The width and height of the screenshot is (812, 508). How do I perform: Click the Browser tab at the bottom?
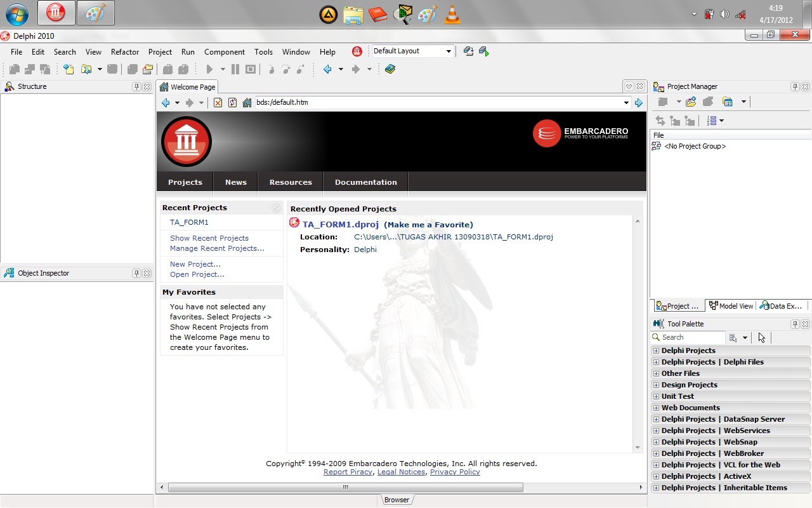(397, 500)
